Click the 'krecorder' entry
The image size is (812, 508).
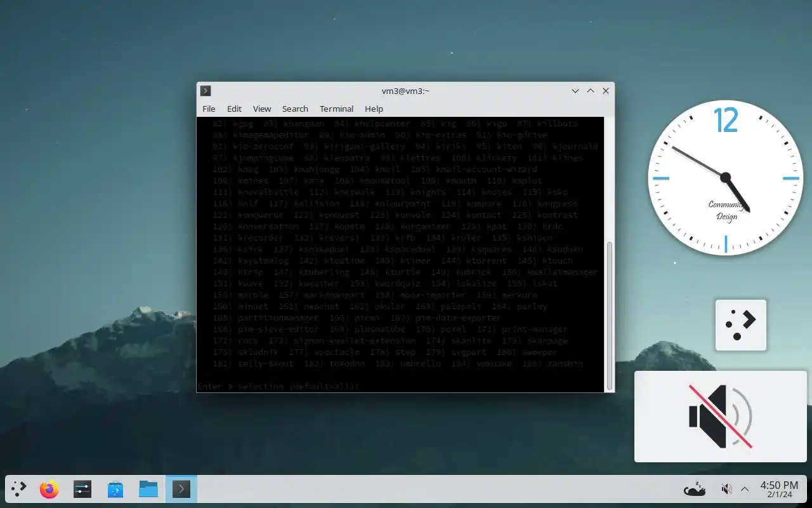260,237
